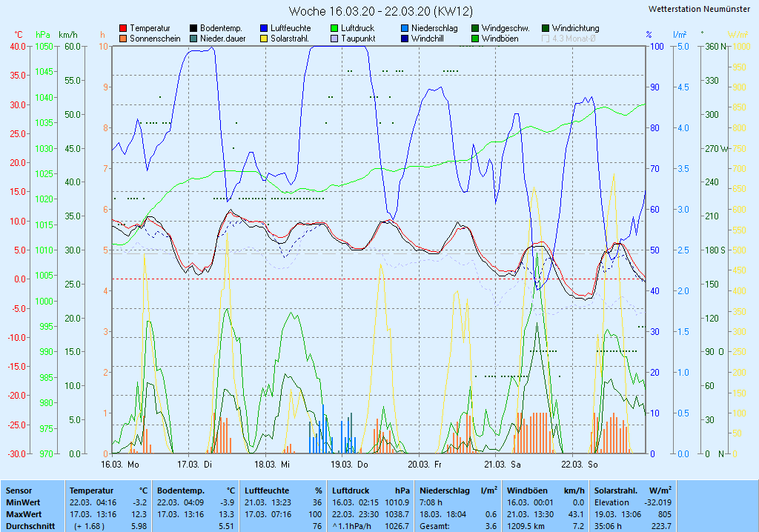The image size is (759, 532).
Task: Click the green Luftdruck legend swatch
Action: click(334, 29)
